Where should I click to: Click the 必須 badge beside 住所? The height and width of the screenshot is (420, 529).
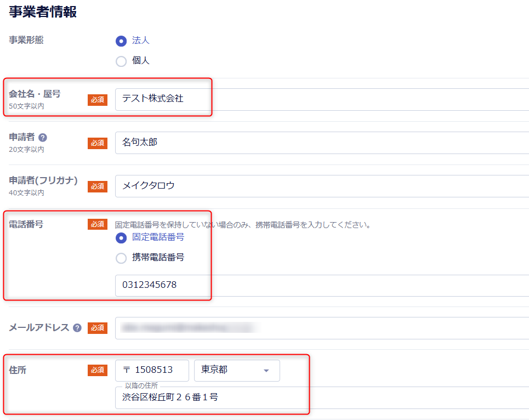pyautogui.click(x=98, y=370)
